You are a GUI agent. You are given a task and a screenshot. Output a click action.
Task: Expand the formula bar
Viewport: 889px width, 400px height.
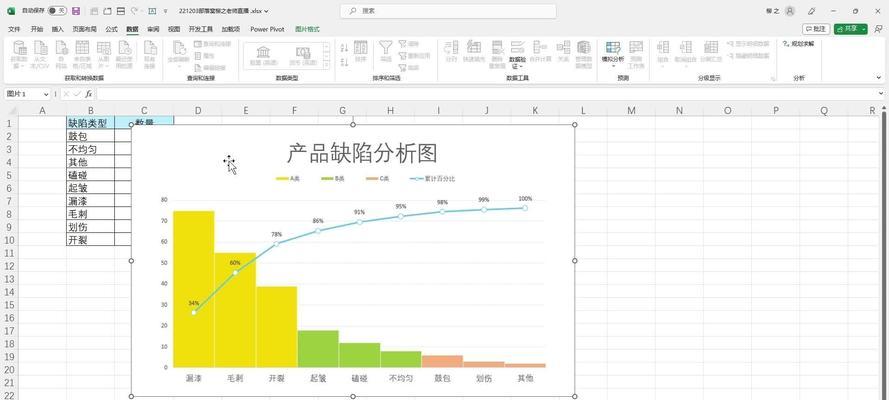click(881, 94)
